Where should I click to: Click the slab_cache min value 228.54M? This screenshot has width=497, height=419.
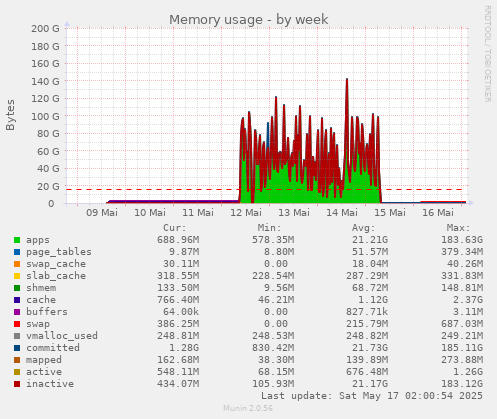point(273,276)
